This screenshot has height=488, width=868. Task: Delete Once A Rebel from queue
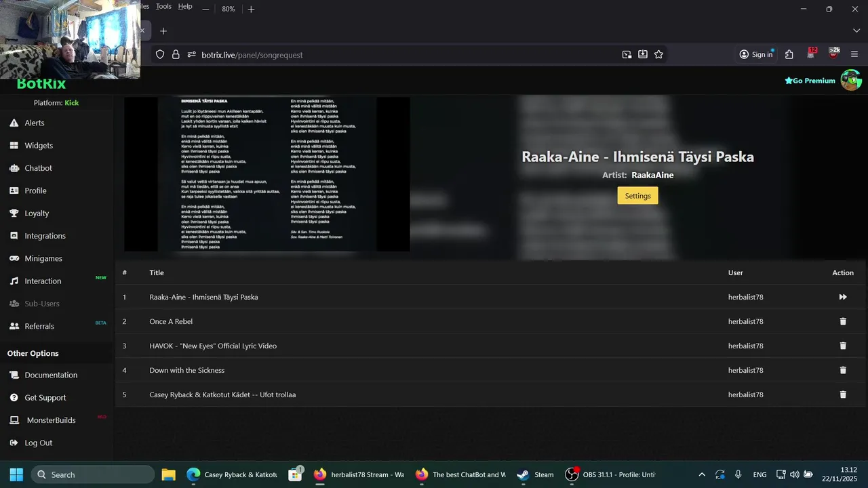coord(843,321)
